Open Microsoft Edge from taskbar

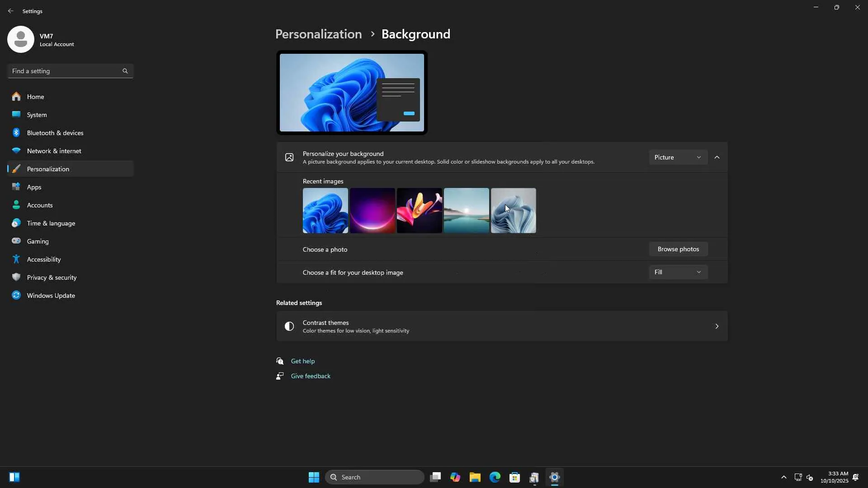click(x=495, y=477)
